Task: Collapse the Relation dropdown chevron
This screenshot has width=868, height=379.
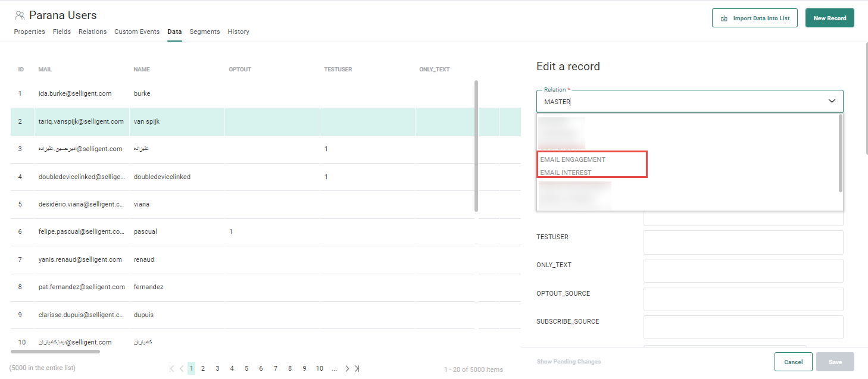Action: [832, 101]
